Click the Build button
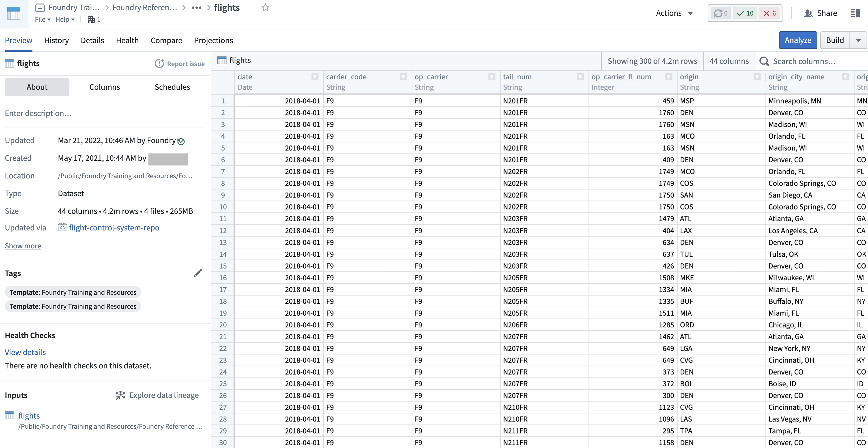This screenshot has width=868, height=448. [835, 40]
